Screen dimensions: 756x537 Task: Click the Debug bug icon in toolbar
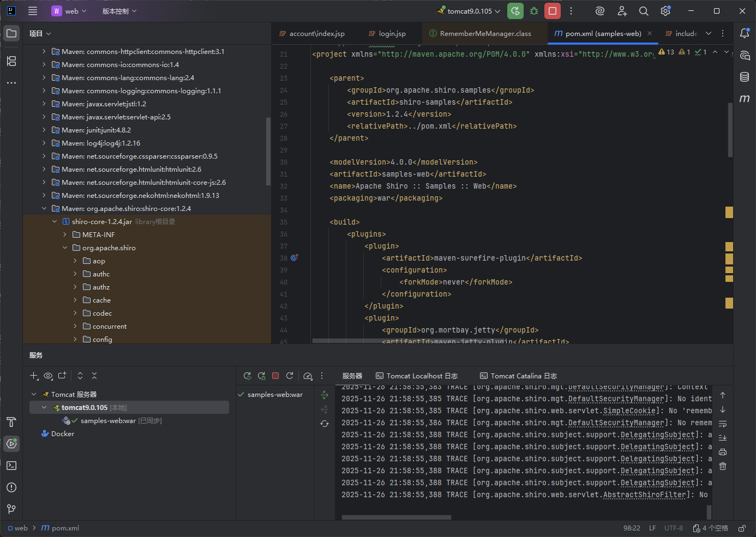pyautogui.click(x=534, y=11)
